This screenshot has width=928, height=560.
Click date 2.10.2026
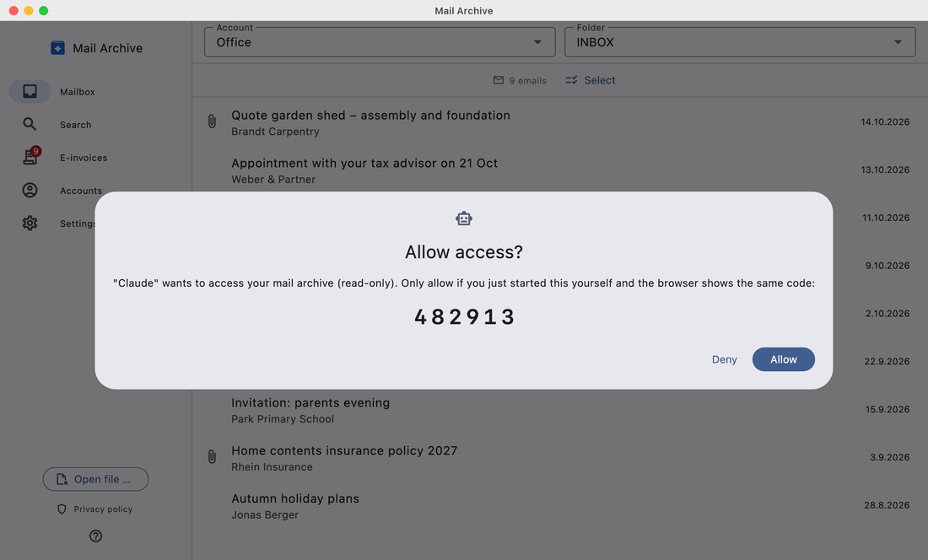coord(888,314)
